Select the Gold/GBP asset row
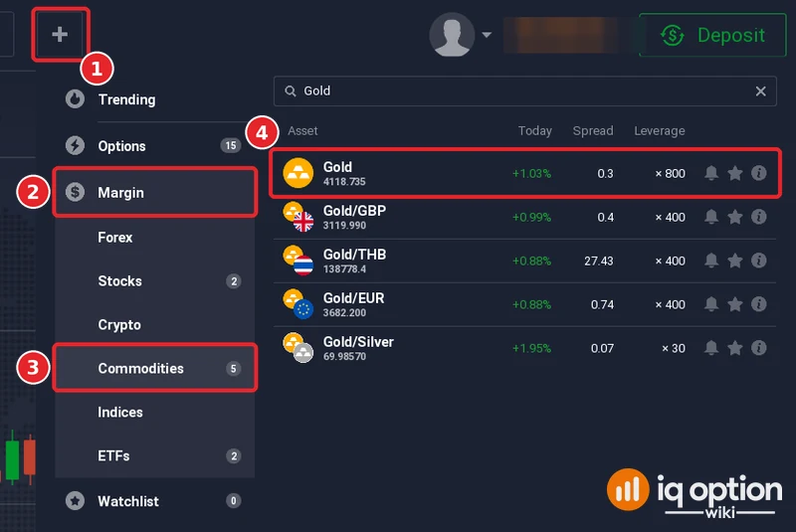This screenshot has width=796, height=532. click(525, 217)
